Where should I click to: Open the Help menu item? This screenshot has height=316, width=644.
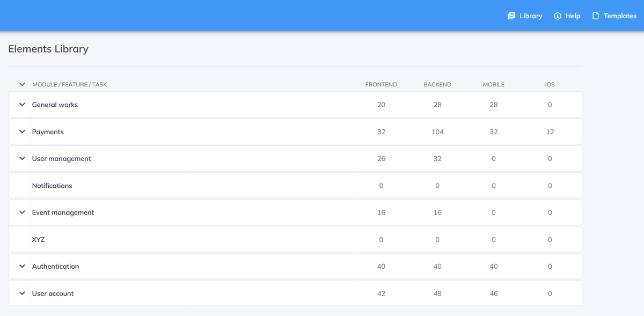(567, 16)
